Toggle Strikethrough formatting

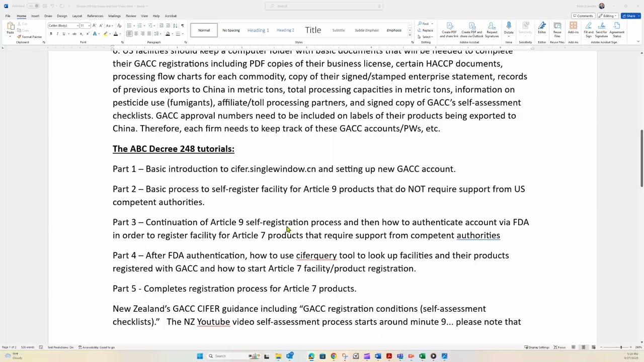click(x=74, y=34)
